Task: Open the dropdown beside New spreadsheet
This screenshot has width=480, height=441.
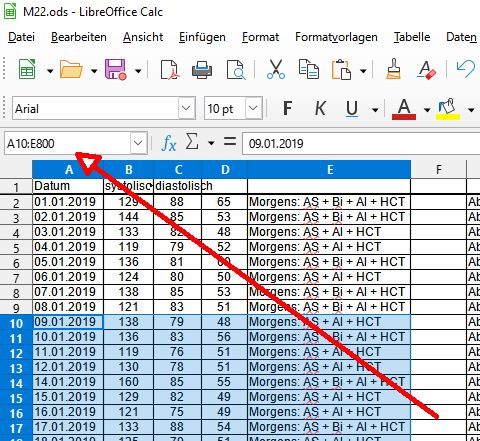Action: point(50,71)
